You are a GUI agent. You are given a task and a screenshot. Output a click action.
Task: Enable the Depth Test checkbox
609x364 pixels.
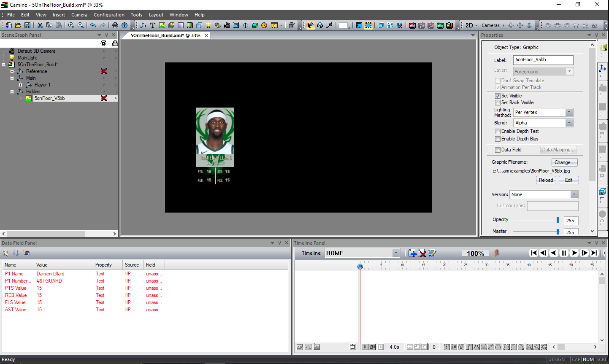498,131
